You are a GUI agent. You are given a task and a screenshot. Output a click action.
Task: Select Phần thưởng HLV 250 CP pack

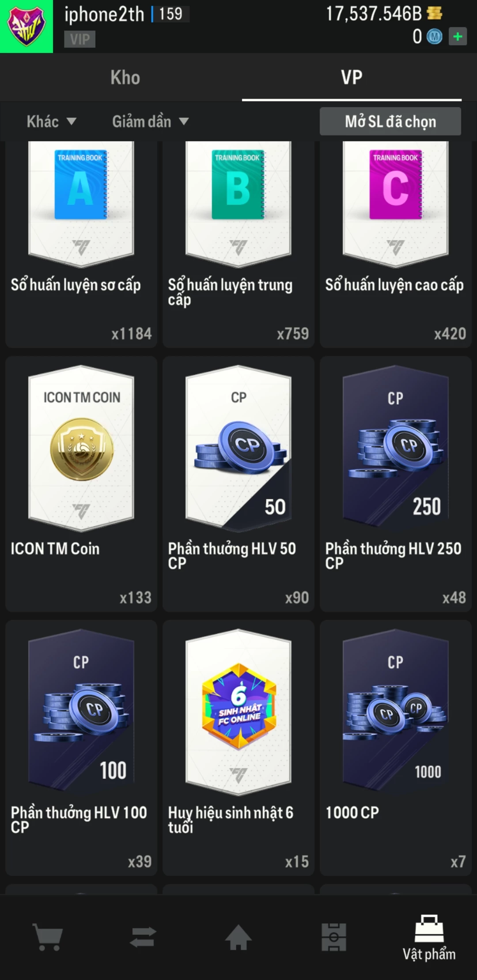pos(396,484)
